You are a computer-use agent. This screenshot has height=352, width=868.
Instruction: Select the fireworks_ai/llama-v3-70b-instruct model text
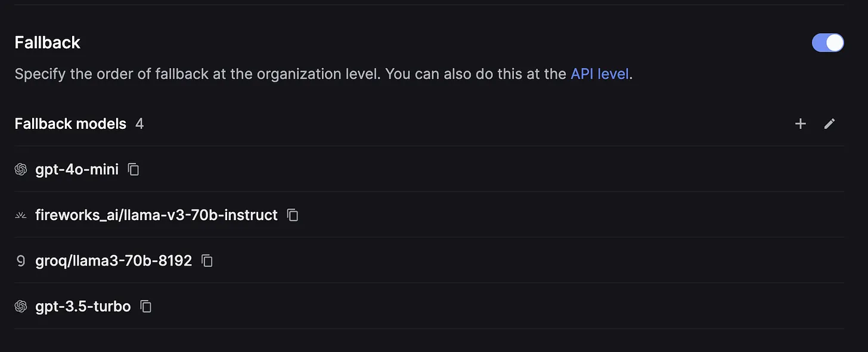point(156,215)
